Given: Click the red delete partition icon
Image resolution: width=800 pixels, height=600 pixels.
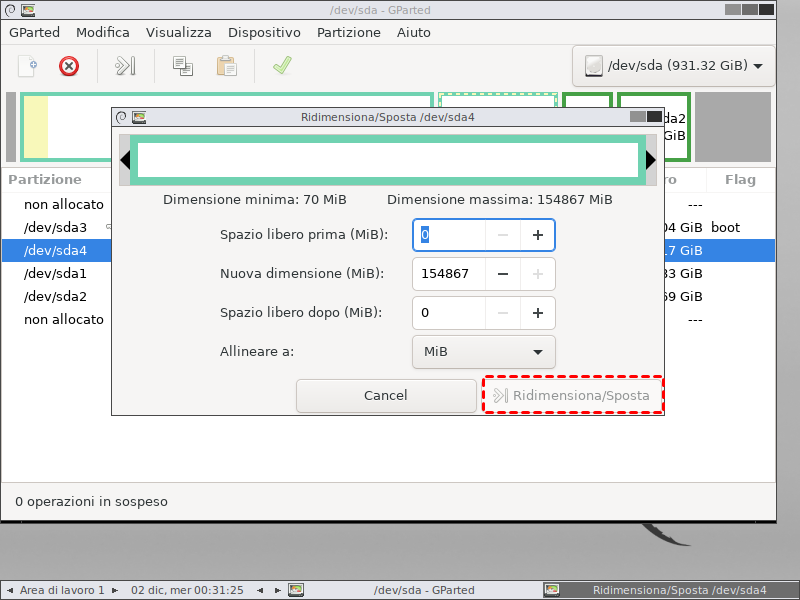Looking at the screenshot, I should tap(69, 66).
